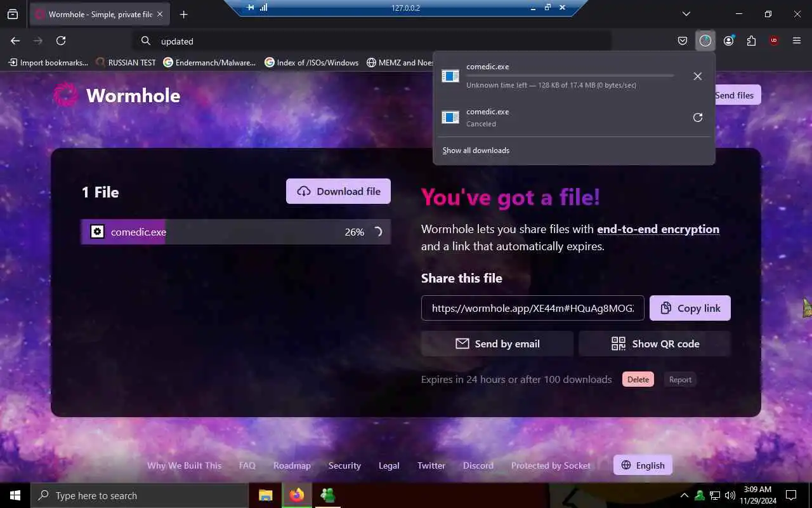812x508 pixels.
Task: Open the network icon in tray
Action: pos(714,495)
